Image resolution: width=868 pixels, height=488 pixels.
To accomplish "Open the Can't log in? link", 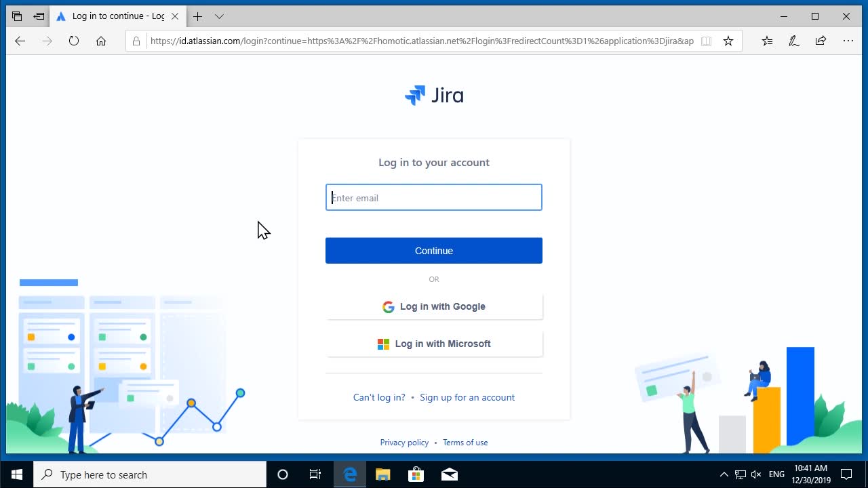I will click(379, 397).
